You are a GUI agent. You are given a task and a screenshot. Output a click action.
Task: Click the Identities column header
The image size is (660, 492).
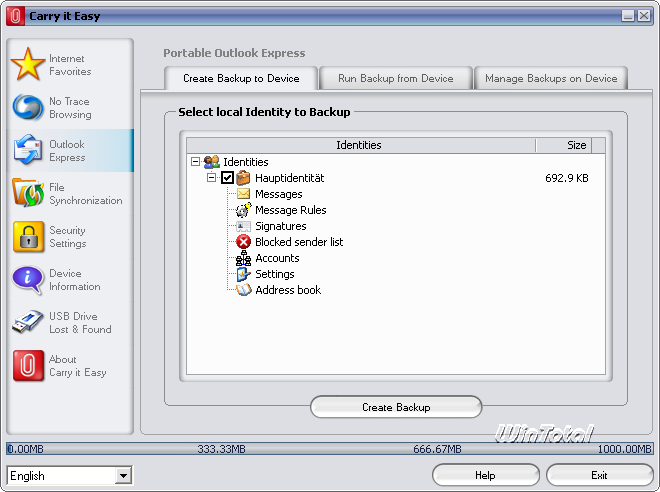pos(361,145)
